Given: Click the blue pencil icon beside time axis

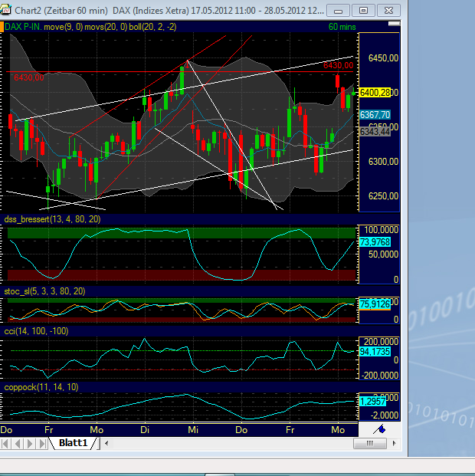Looking at the screenshot, I should click(x=379, y=429).
